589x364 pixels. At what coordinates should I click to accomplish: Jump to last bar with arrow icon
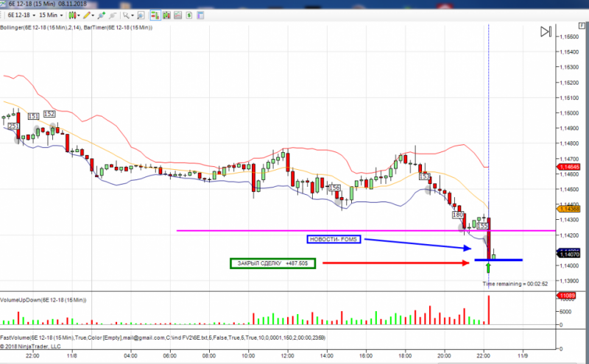coord(546,32)
